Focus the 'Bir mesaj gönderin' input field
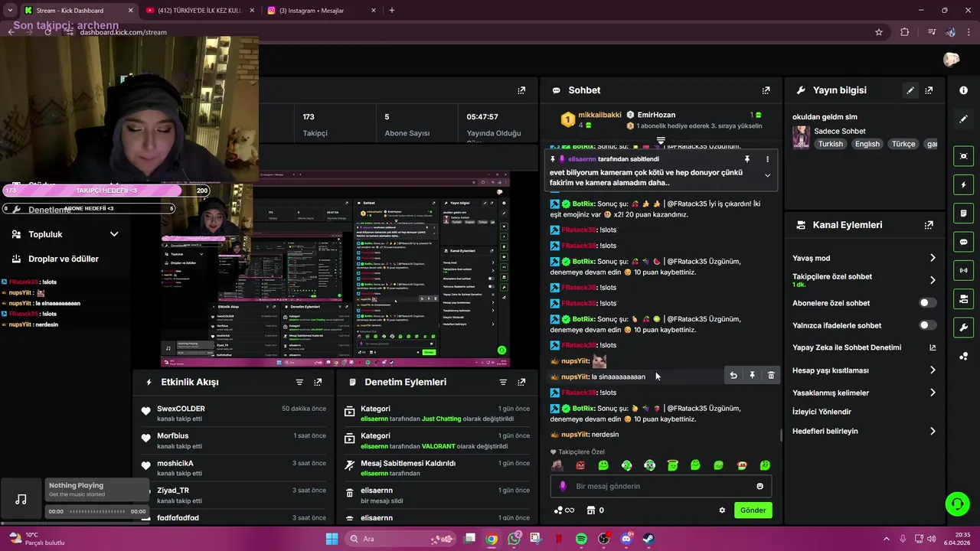Screen dimensions: 980x551 pyautogui.click(x=662, y=486)
